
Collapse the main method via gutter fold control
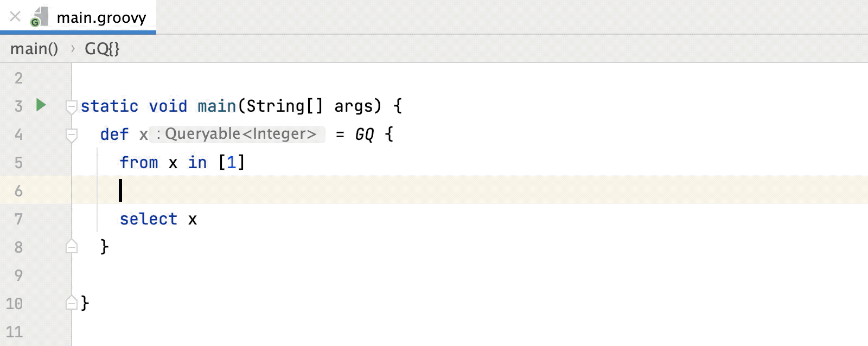pos(71,106)
